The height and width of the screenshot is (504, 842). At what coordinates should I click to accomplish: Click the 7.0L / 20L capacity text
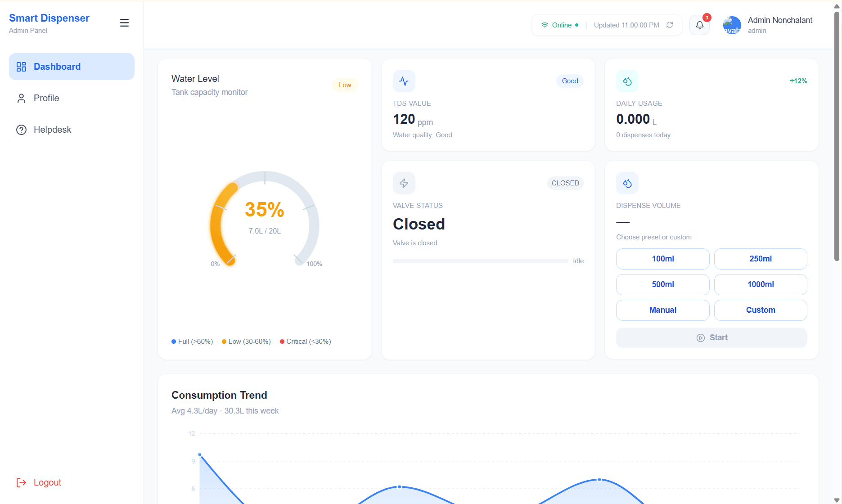(265, 231)
